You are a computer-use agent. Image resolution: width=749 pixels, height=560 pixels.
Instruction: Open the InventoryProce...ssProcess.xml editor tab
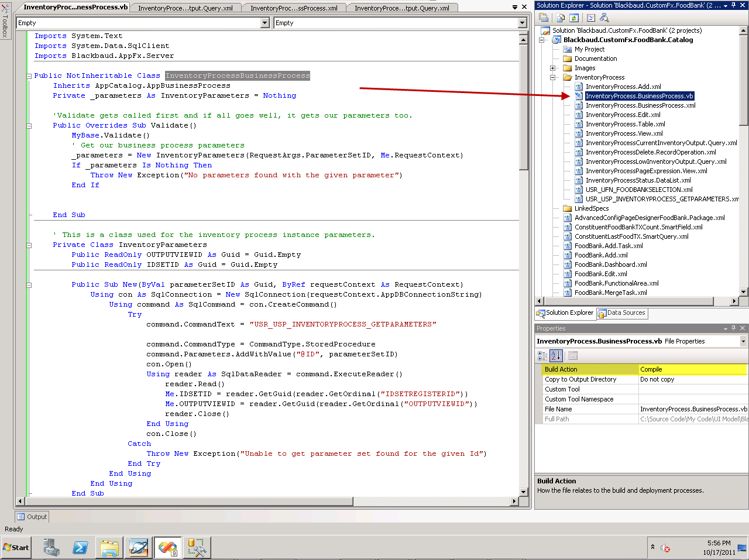tap(294, 8)
